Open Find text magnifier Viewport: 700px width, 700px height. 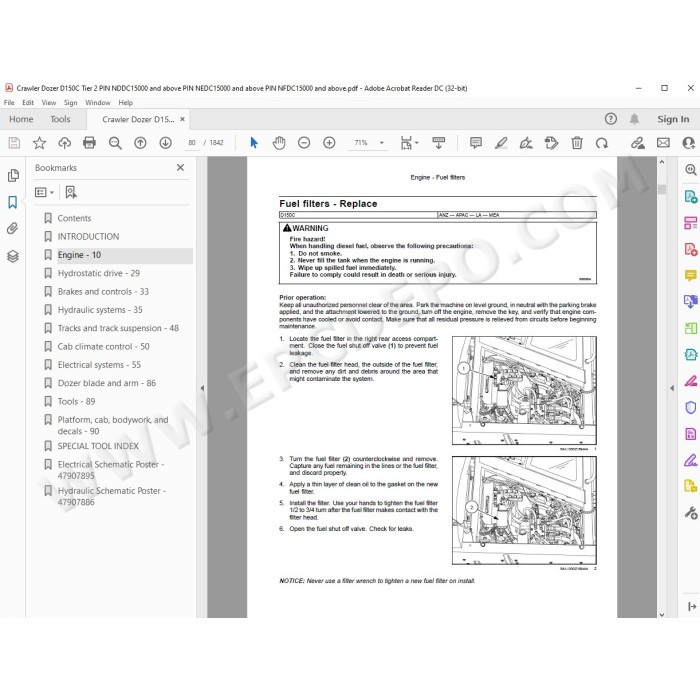(x=115, y=143)
